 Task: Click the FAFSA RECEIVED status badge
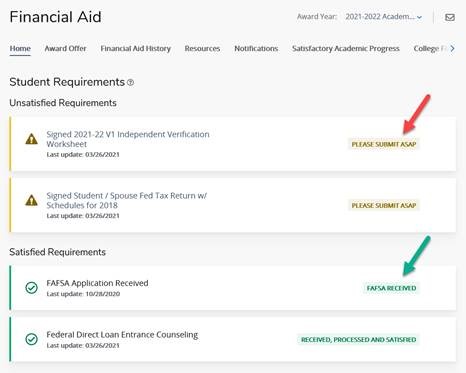tap(391, 288)
